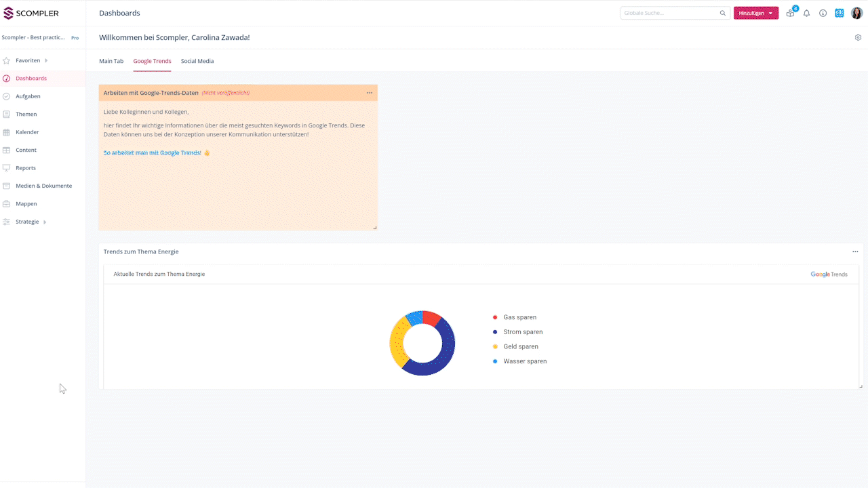This screenshot has width=868, height=488.
Task: Open Kalender in the sidebar
Action: click(27, 132)
